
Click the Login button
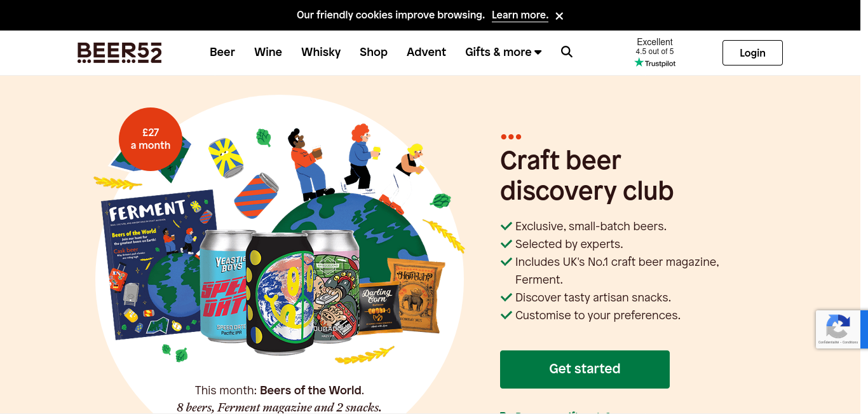click(752, 53)
